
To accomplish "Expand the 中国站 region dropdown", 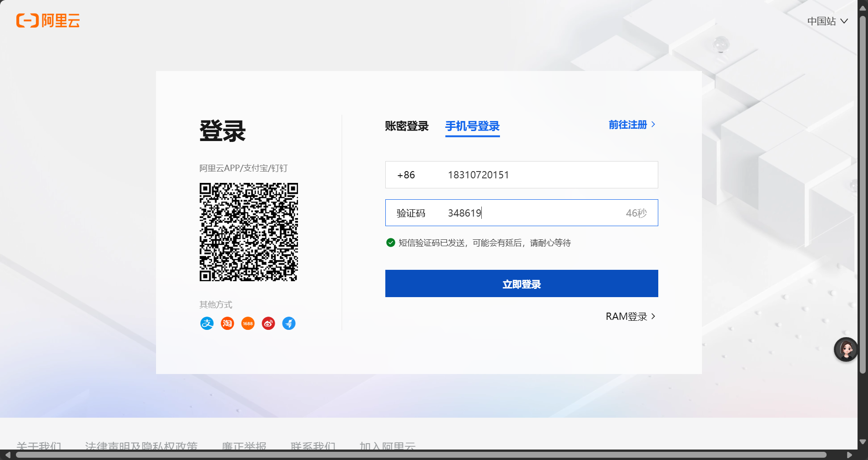I will point(827,21).
